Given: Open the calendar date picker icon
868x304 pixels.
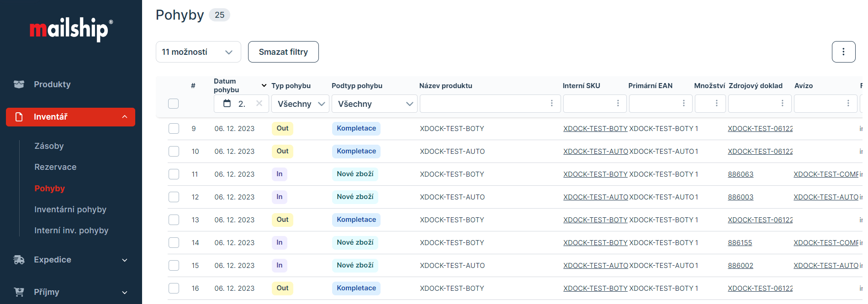Looking at the screenshot, I should [x=227, y=103].
